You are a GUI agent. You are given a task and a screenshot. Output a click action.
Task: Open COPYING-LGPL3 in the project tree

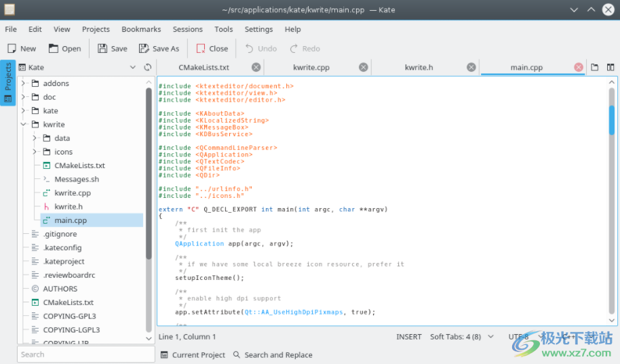tap(71, 330)
